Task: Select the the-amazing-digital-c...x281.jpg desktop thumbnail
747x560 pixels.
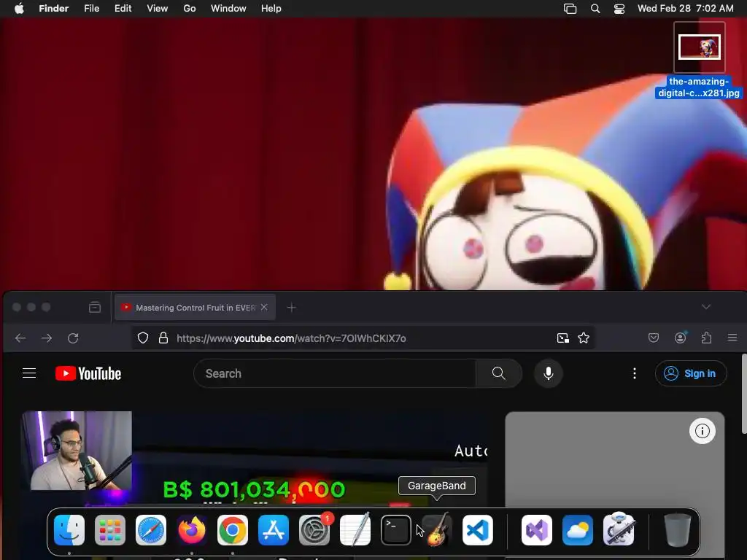Action: point(700,47)
